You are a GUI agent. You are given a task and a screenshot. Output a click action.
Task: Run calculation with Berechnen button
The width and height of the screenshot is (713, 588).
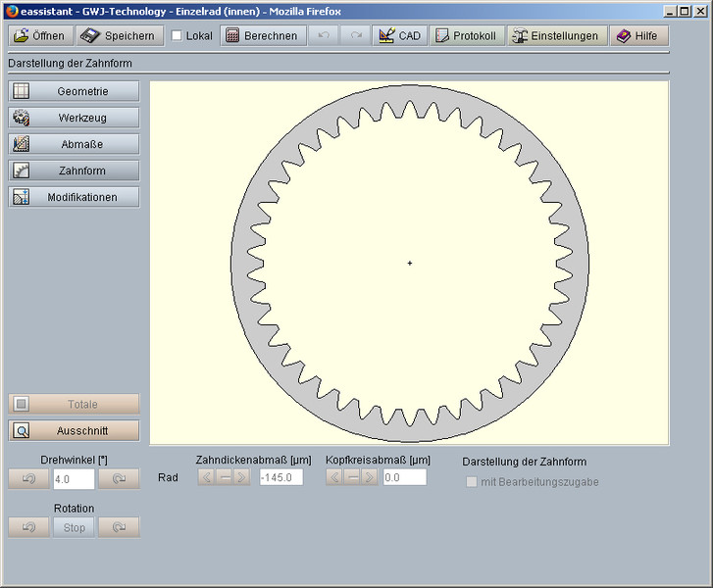[x=261, y=36]
